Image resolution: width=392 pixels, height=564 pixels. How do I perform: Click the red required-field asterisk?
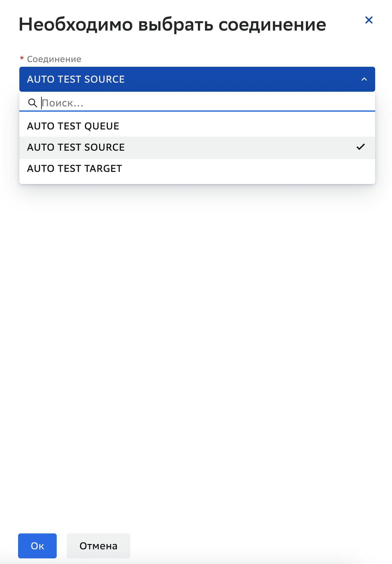(x=22, y=59)
